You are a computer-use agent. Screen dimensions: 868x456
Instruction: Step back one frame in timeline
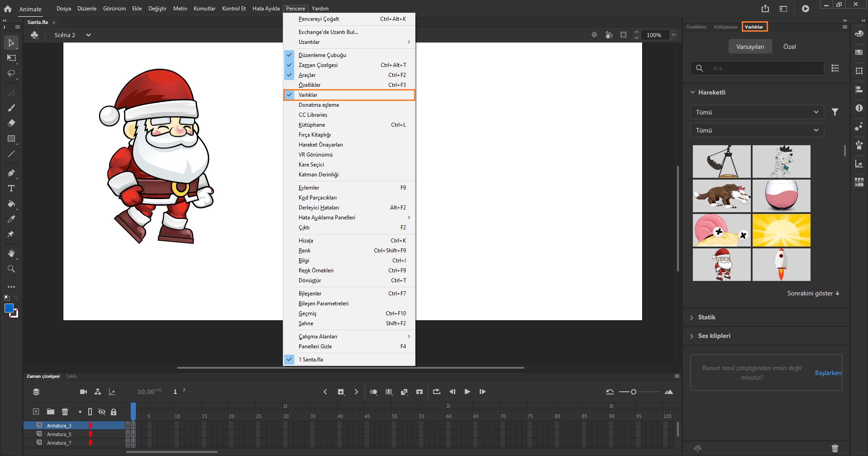tap(452, 392)
